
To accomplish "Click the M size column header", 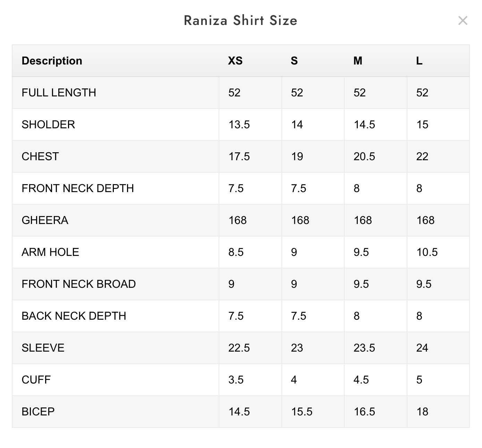I will [357, 61].
